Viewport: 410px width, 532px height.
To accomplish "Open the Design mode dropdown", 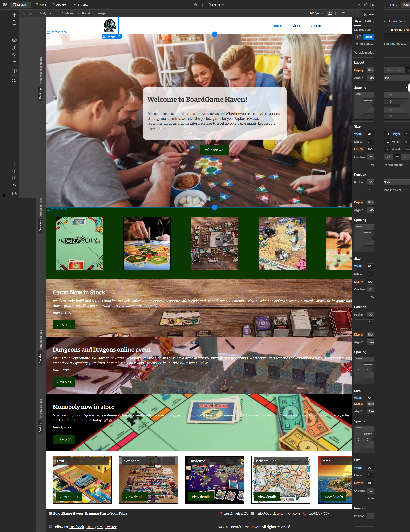I will tap(21, 5).
